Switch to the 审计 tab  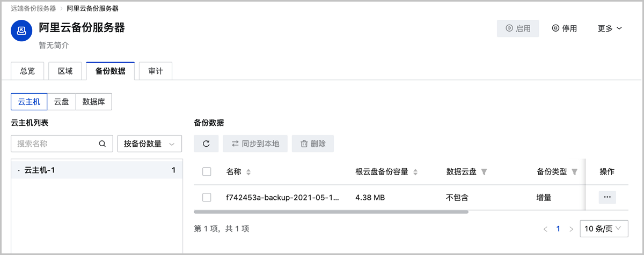pyautogui.click(x=155, y=71)
